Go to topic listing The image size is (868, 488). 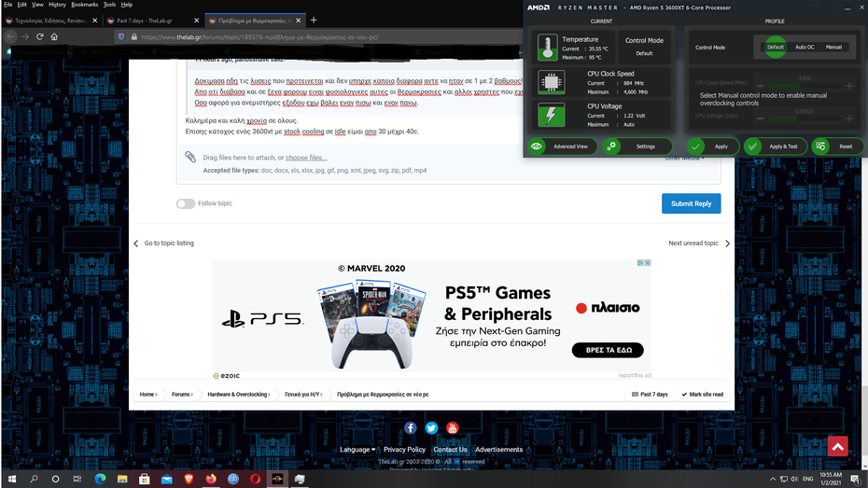tap(164, 244)
